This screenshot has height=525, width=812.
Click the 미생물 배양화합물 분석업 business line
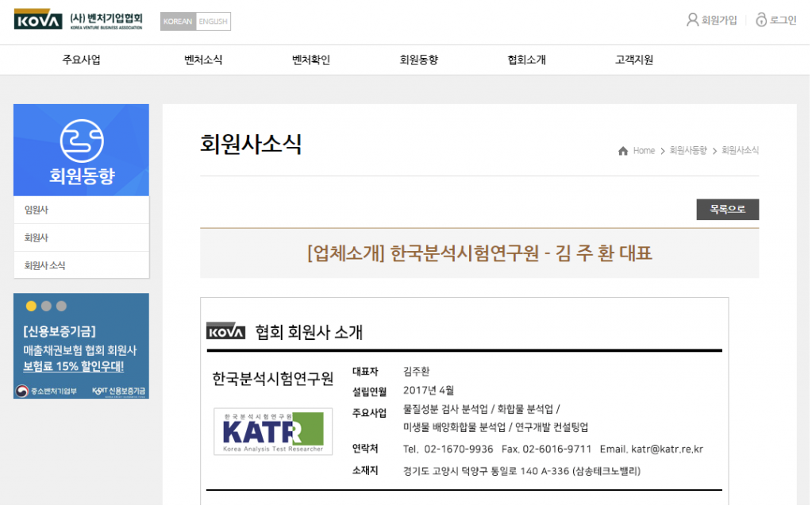pyautogui.click(x=495, y=427)
